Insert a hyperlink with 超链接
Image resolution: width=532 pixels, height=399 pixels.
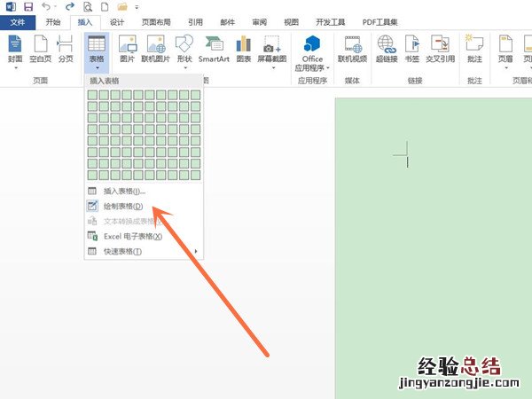tap(387, 49)
